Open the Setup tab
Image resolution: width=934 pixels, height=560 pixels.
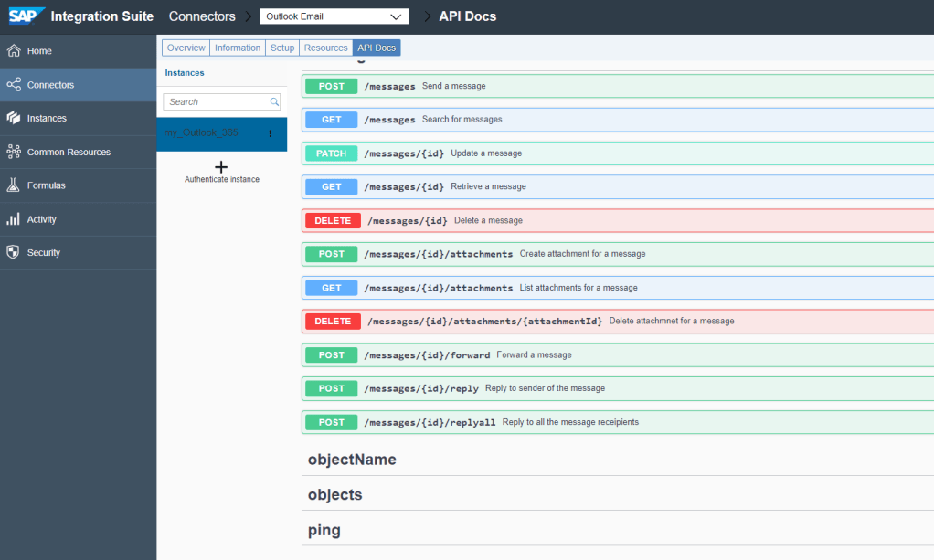pyautogui.click(x=282, y=48)
